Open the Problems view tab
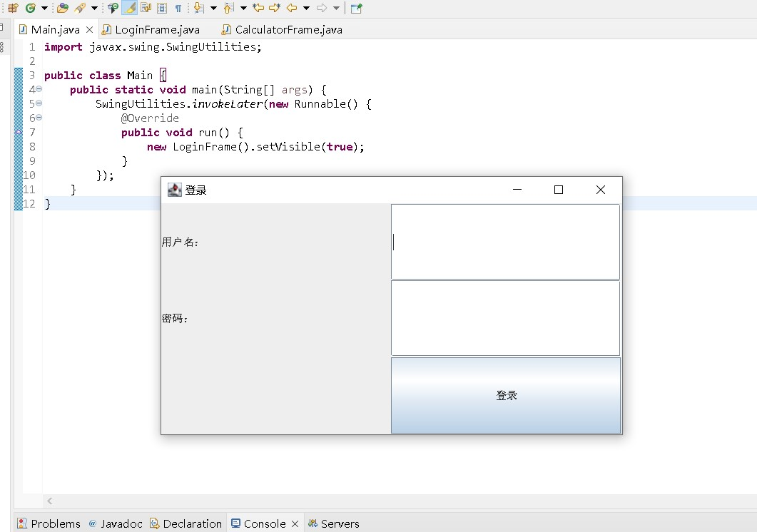 point(49,523)
